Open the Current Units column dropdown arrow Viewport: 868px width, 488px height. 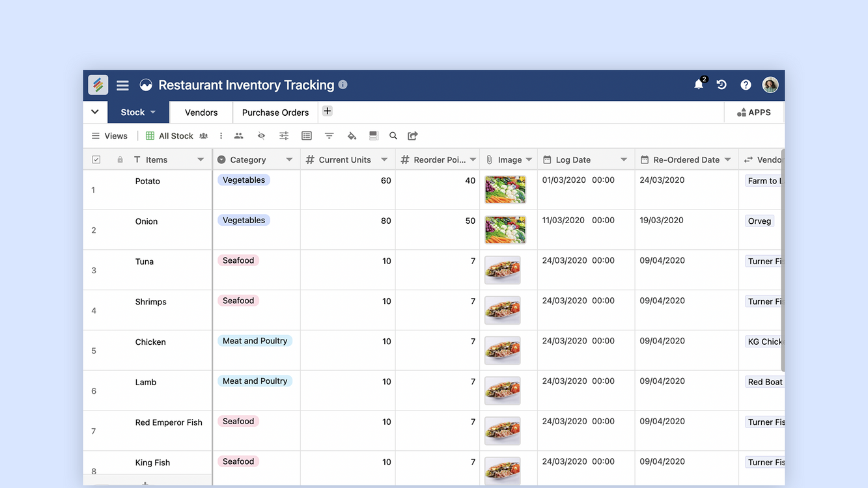tap(384, 160)
